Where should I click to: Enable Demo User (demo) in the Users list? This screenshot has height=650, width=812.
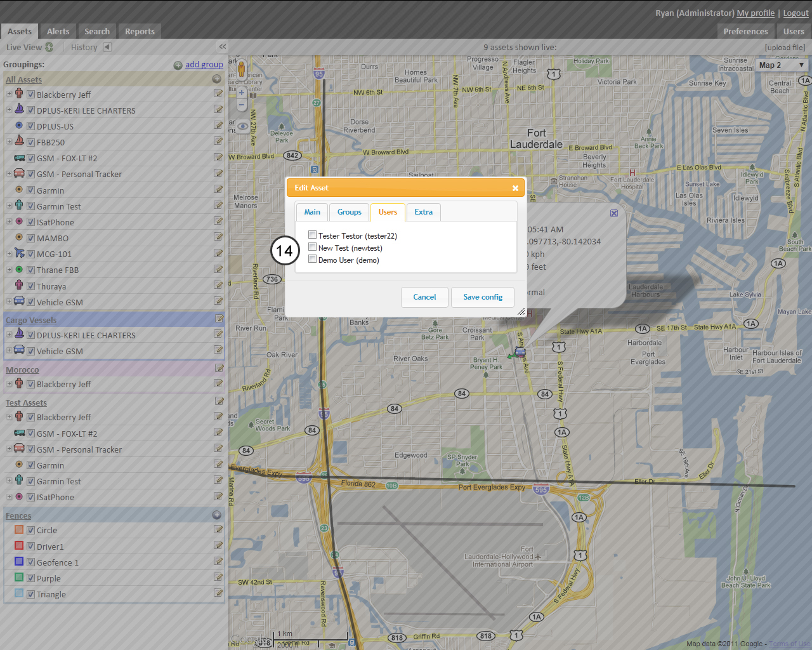(x=312, y=259)
